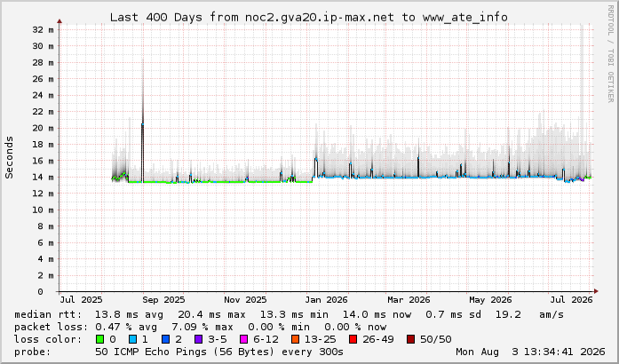This screenshot has width=619, height=364.
Task: Click the '0.7 ms sd' value
Action: (453, 314)
